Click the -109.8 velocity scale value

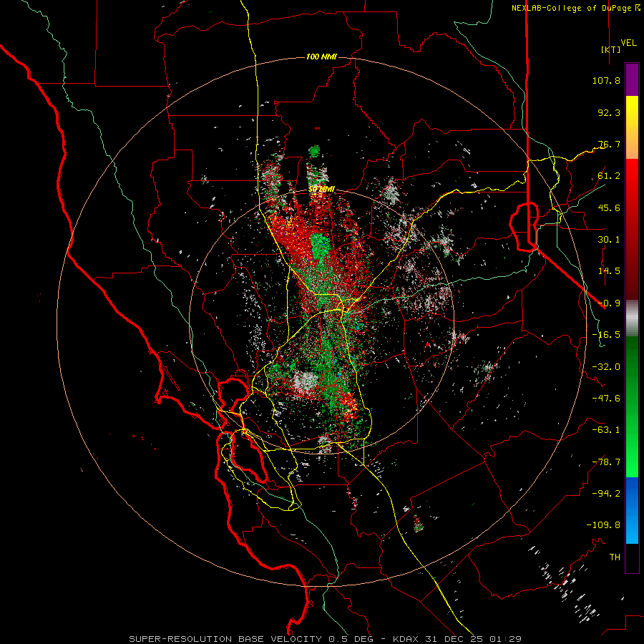(x=603, y=525)
